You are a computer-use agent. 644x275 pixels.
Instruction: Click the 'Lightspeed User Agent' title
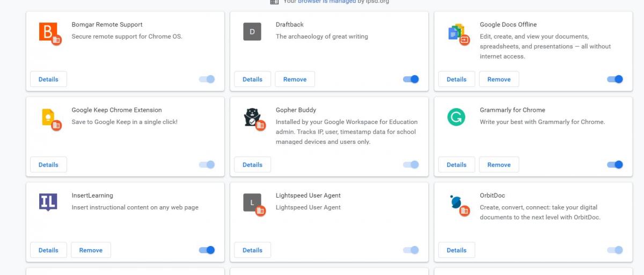click(x=309, y=195)
